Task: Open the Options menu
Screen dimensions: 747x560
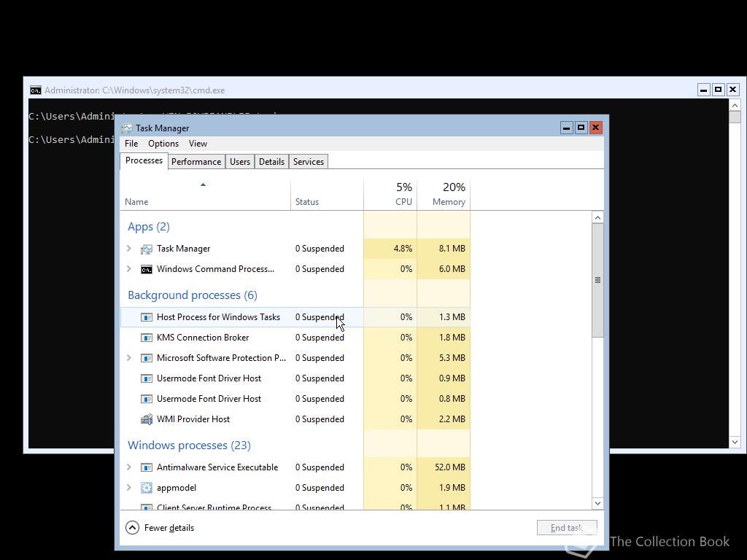Action: coord(163,143)
